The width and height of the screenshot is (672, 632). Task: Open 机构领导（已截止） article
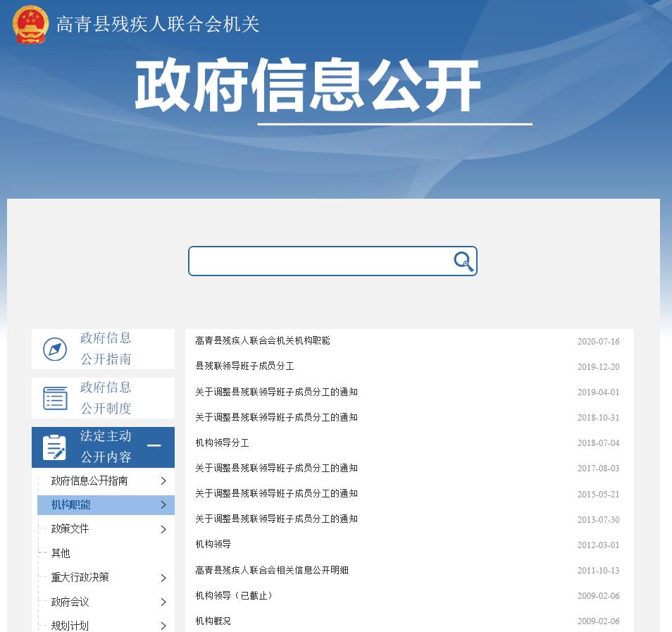[233, 595]
